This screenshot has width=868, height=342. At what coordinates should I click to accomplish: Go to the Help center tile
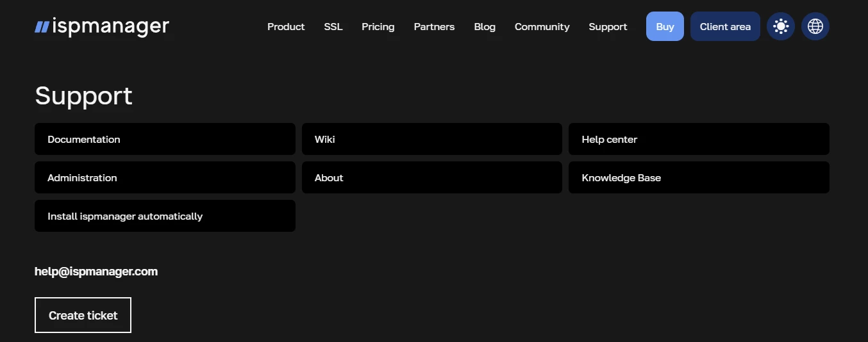(x=699, y=139)
